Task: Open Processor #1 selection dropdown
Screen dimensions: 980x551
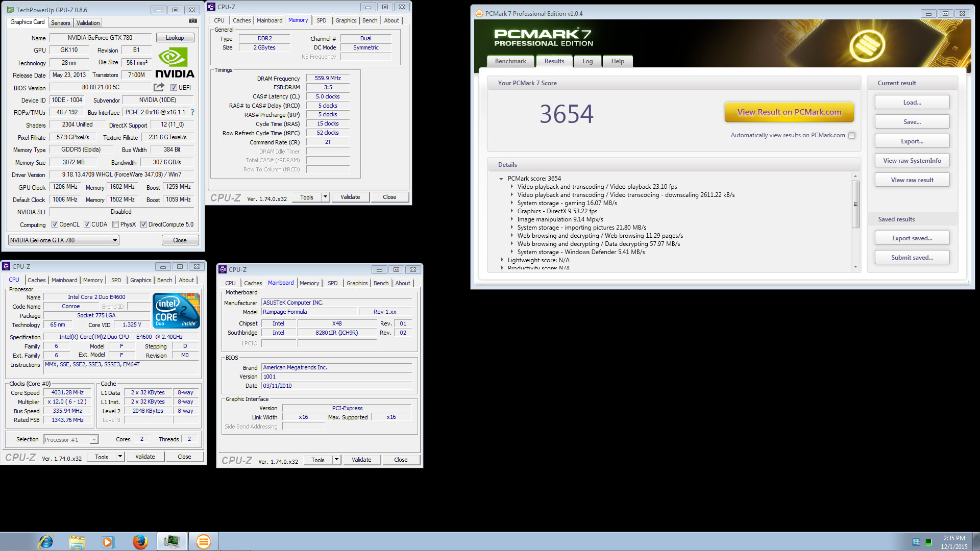Action: [x=70, y=440]
